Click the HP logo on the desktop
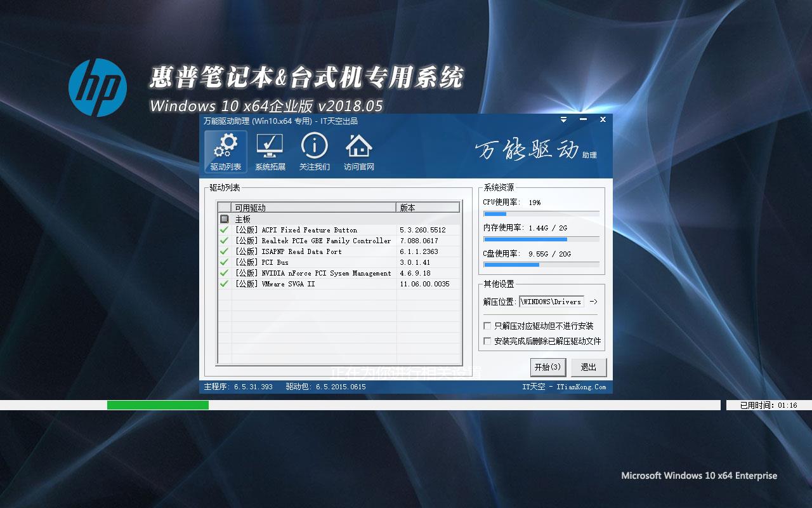The height and width of the screenshot is (508, 812). pyautogui.click(x=97, y=88)
